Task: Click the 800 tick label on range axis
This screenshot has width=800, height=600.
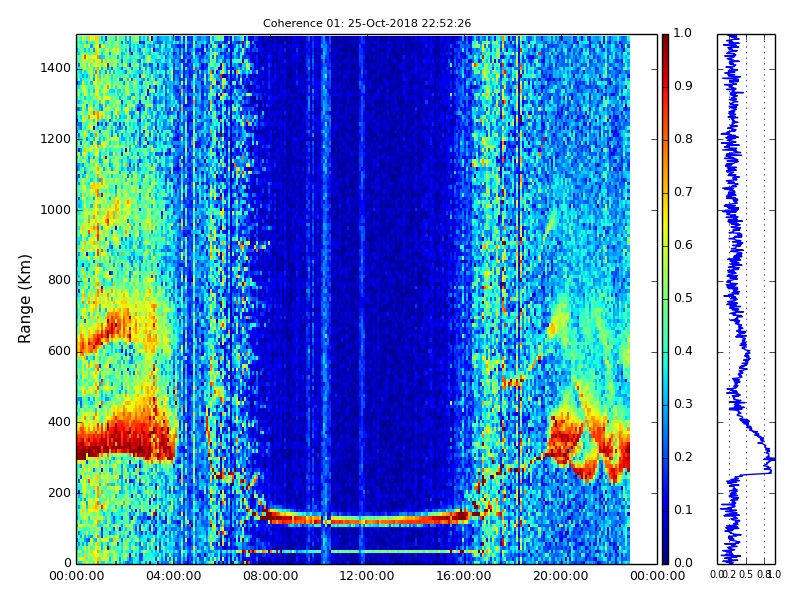Action: click(59, 281)
